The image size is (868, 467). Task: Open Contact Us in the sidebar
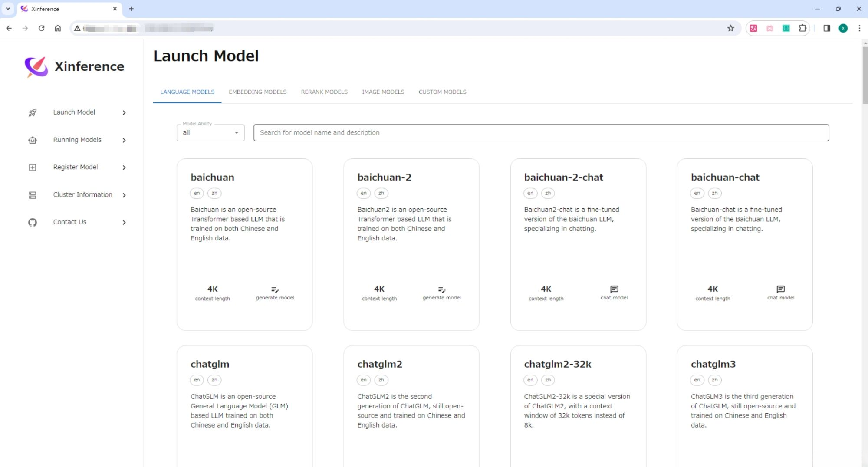69,222
